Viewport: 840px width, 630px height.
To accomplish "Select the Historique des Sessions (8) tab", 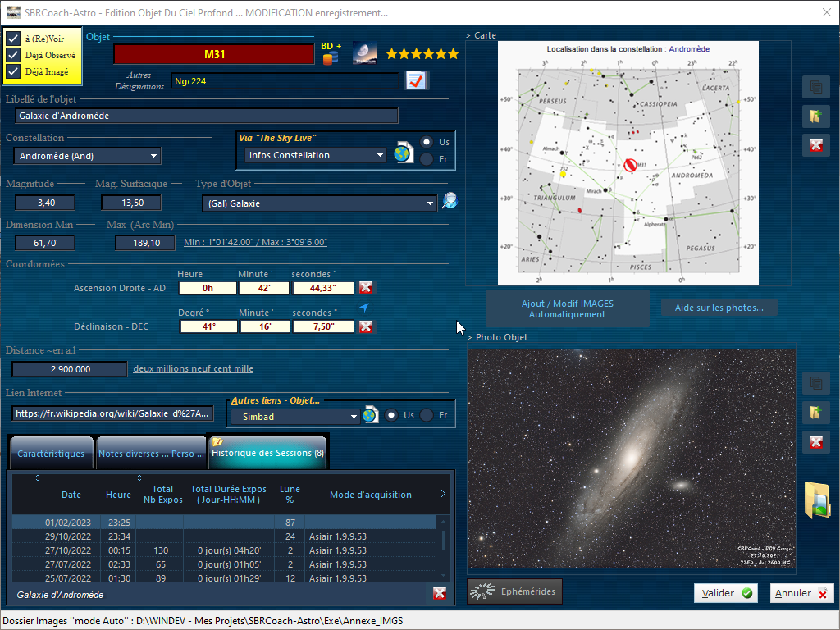I will pos(268,453).
